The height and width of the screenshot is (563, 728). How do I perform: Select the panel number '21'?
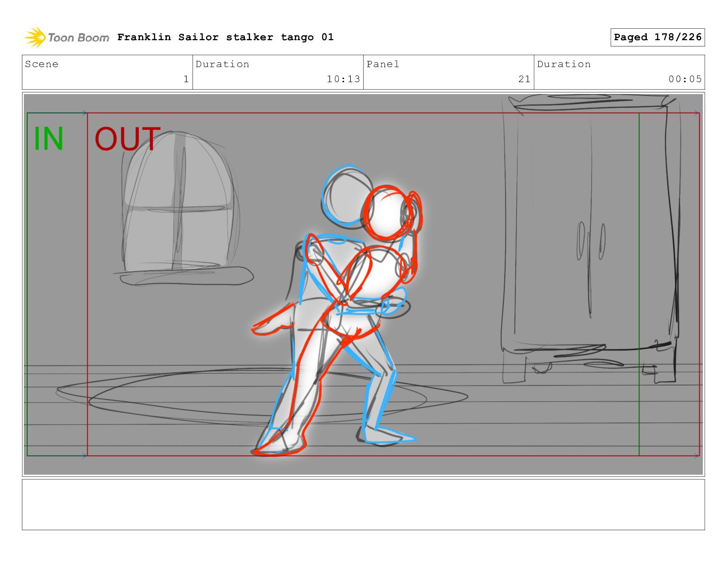(x=524, y=79)
